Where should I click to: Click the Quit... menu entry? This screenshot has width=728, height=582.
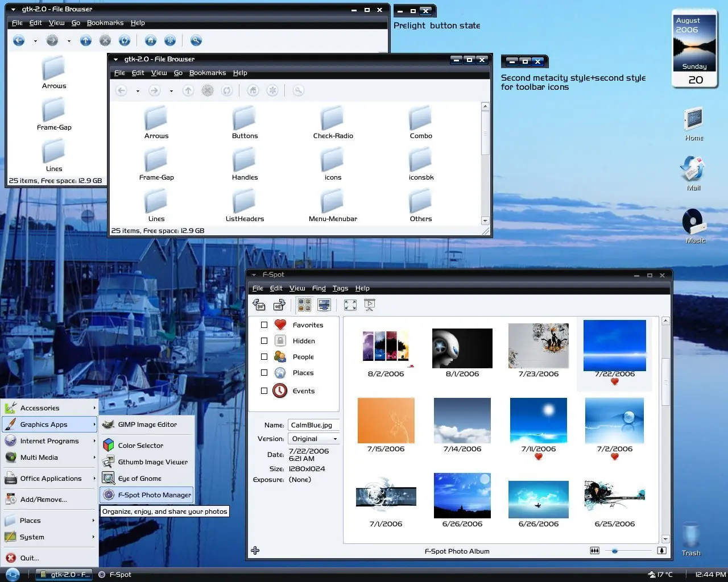(50, 558)
